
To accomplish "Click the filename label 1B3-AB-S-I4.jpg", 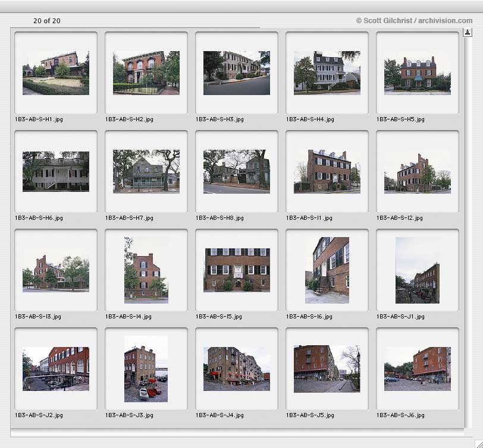I will [128, 317].
